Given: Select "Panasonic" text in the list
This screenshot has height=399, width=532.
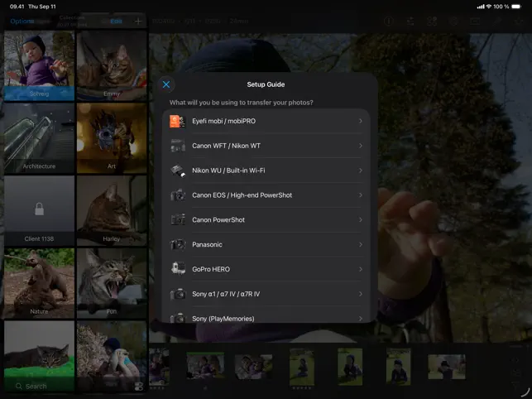Looking at the screenshot, I should pyautogui.click(x=208, y=244).
